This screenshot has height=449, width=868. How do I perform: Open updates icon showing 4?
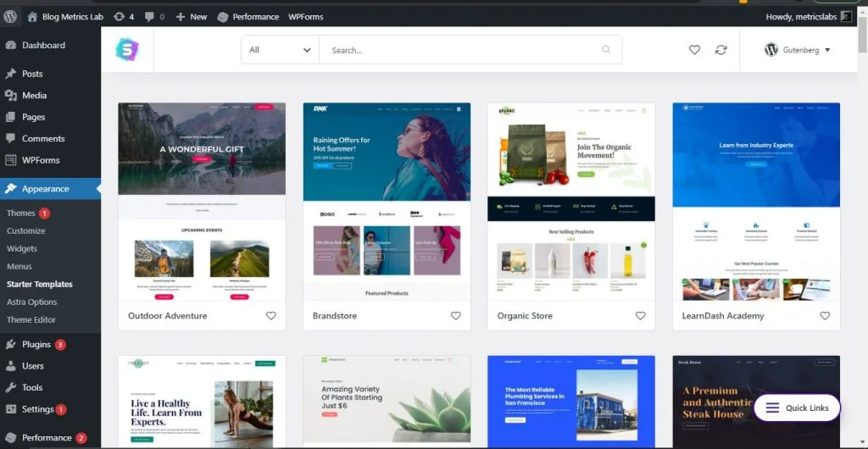119,17
